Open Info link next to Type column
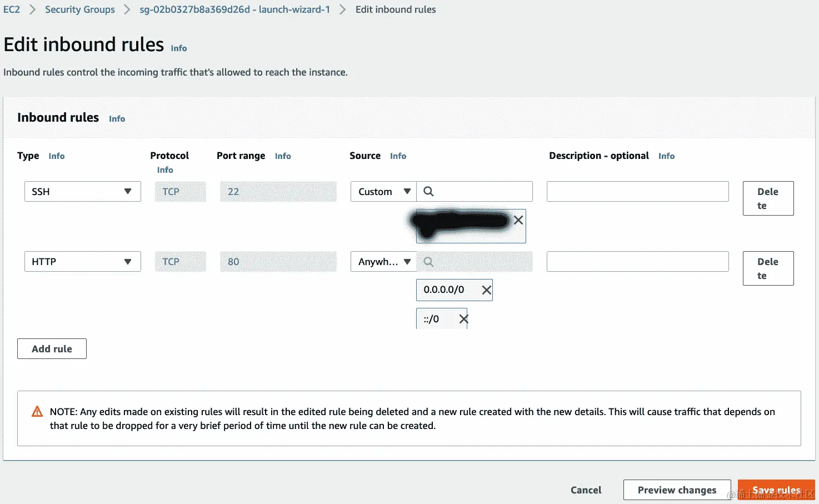Image resolution: width=819 pixels, height=504 pixels. point(57,156)
